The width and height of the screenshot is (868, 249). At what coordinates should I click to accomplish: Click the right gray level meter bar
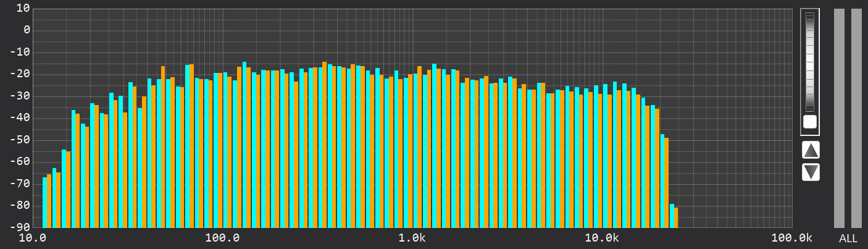856,117
